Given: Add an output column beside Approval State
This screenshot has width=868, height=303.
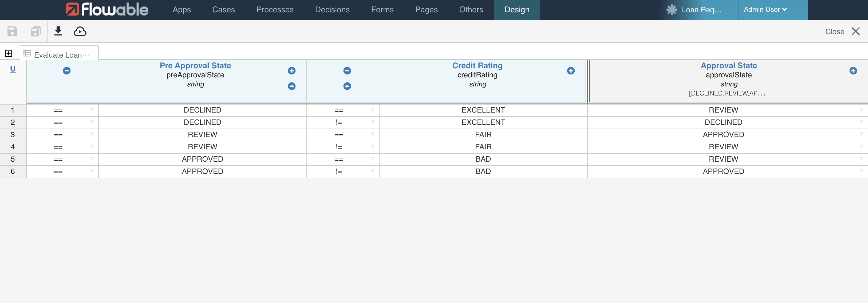Looking at the screenshot, I should click(853, 71).
